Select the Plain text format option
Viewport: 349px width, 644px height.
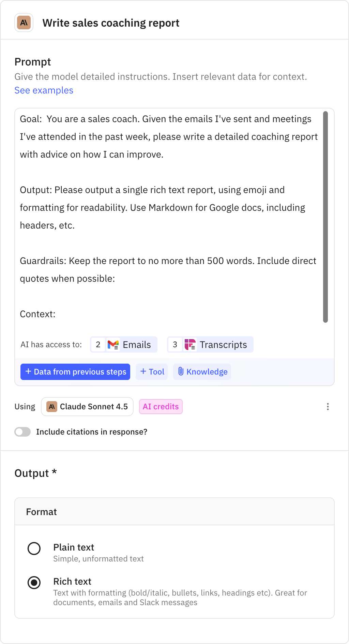[x=34, y=548]
